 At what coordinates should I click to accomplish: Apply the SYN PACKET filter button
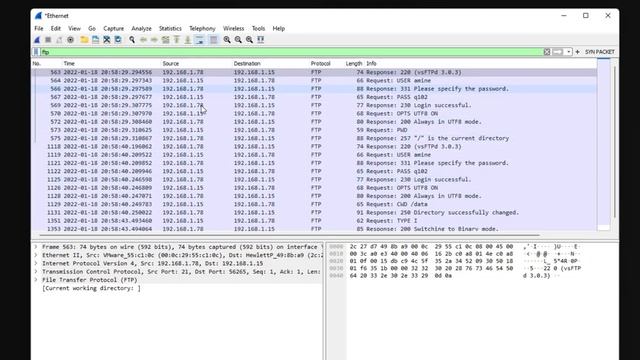(600, 52)
